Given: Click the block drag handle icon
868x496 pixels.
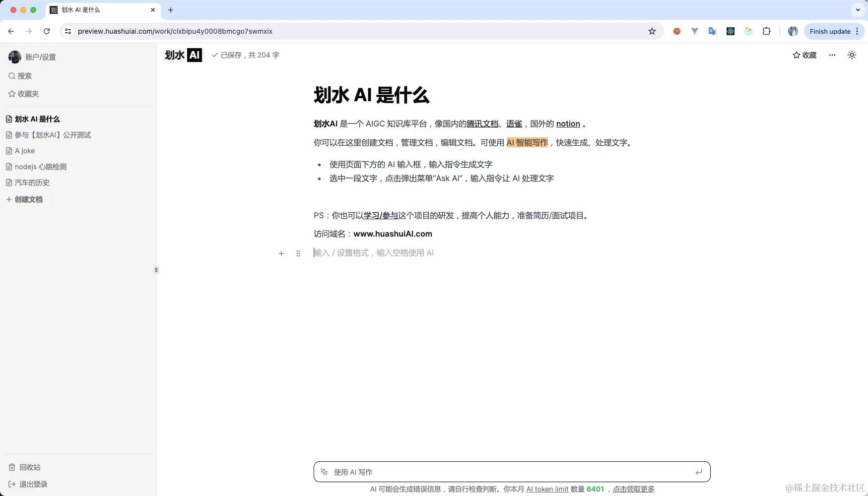Looking at the screenshot, I should (x=298, y=253).
